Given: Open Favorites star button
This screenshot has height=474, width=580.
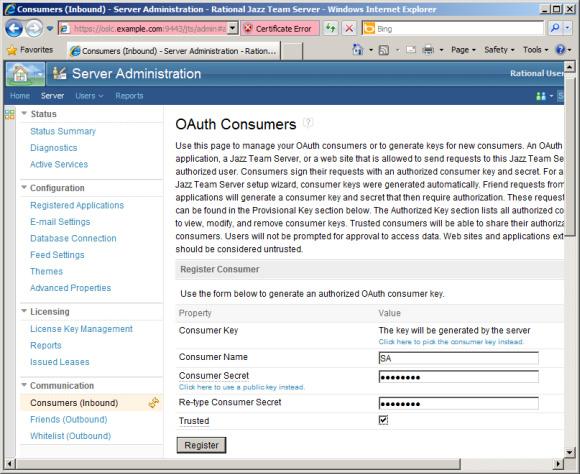Looking at the screenshot, I should tap(30, 50).
